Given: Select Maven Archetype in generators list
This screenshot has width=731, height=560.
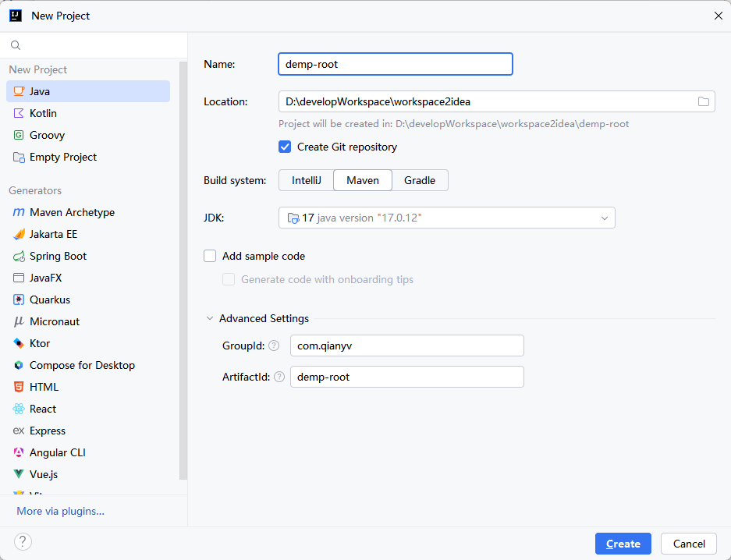Looking at the screenshot, I should tap(72, 212).
